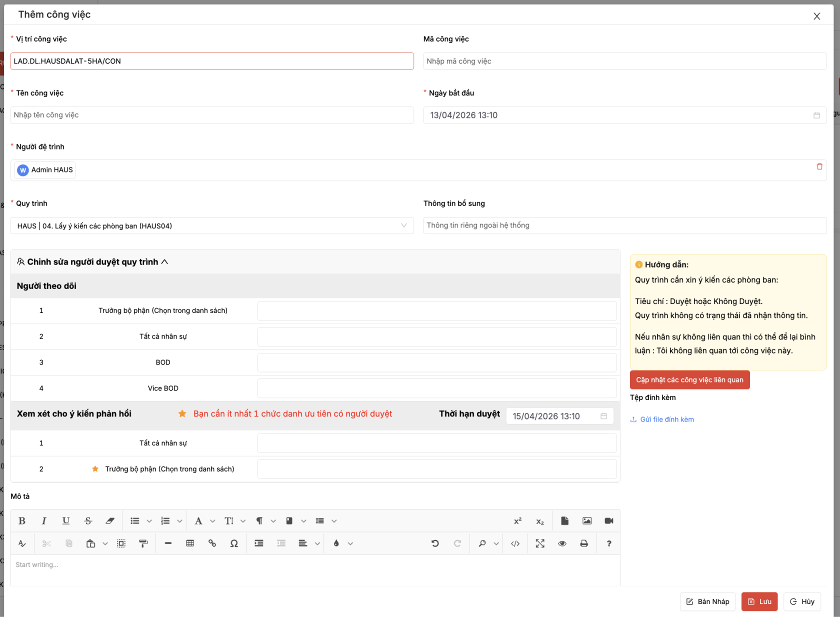
Task: Collapse the Chỉnh sửa người duyệt quy trình section
Action: (x=165, y=261)
